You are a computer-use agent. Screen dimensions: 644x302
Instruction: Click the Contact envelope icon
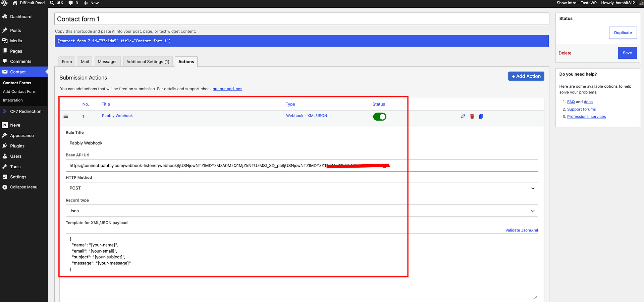tap(5, 72)
